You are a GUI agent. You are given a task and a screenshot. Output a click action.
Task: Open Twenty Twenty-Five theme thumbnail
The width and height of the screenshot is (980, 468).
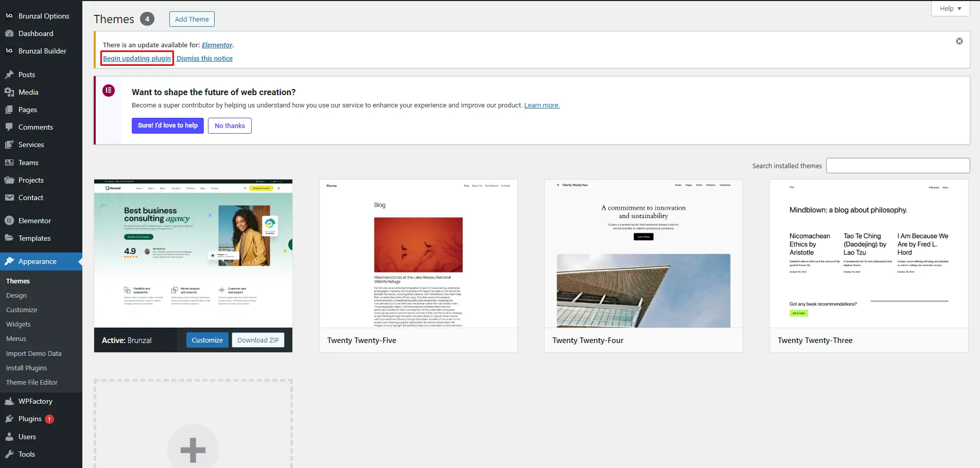pyautogui.click(x=418, y=254)
